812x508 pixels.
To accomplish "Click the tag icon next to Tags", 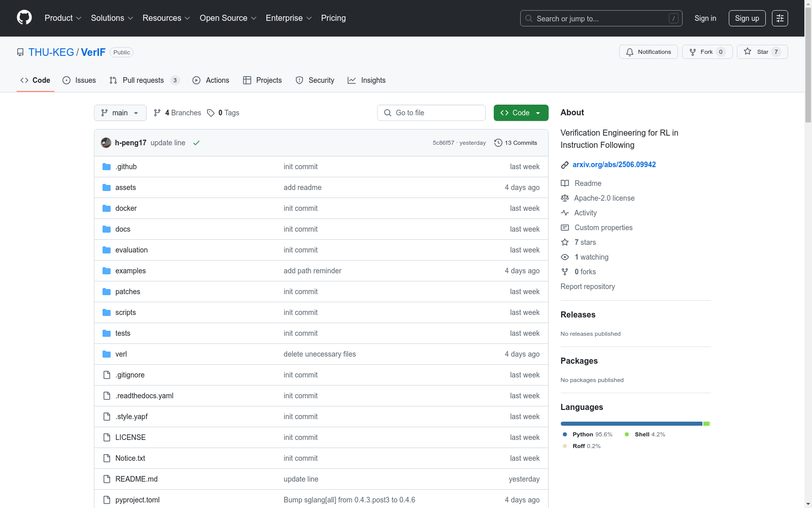I will (211, 113).
